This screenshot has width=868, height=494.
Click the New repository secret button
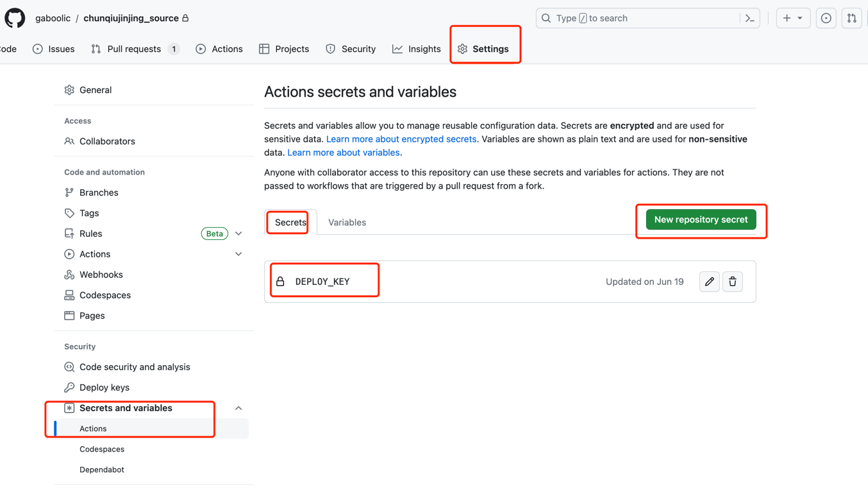coord(701,219)
